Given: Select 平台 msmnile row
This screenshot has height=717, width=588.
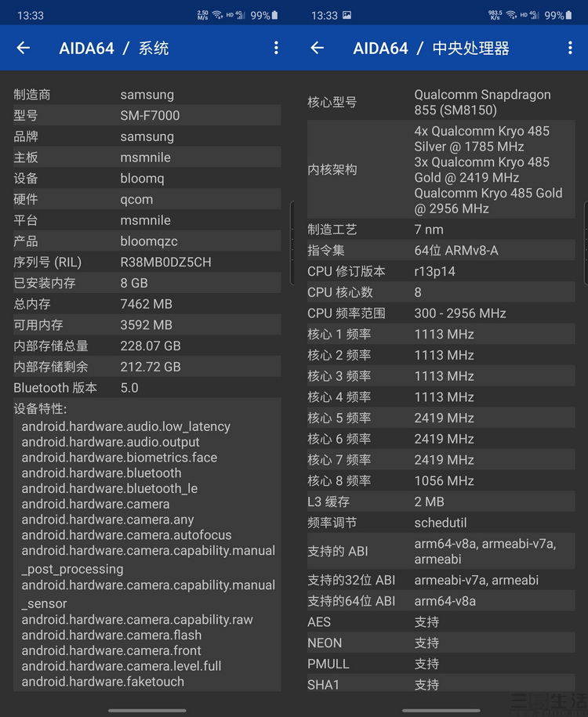Looking at the screenshot, I should pos(147,220).
